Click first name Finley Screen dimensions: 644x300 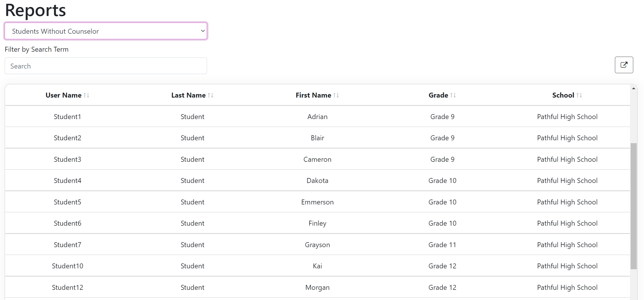[x=317, y=223]
